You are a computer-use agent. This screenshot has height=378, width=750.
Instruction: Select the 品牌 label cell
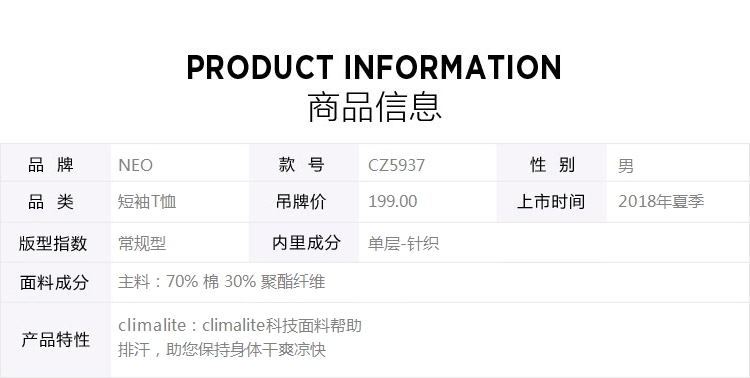tap(55, 163)
